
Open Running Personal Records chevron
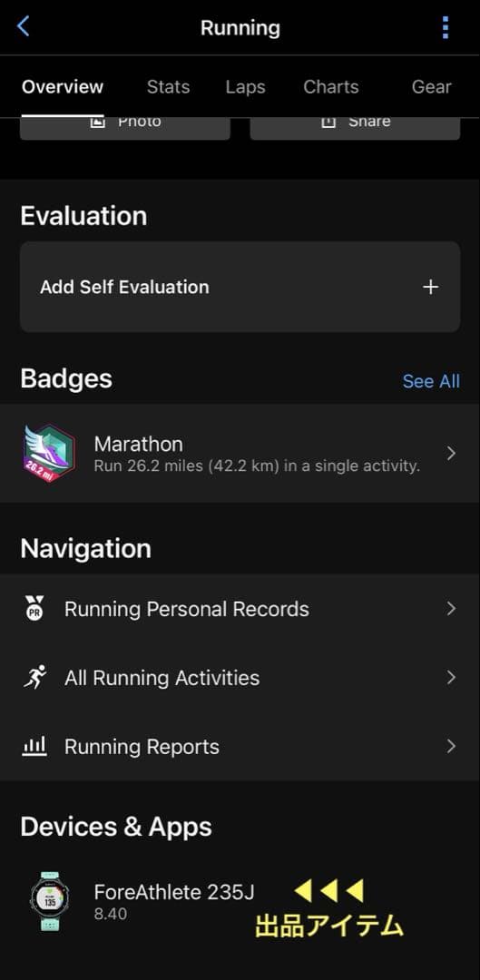(x=451, y=608)
